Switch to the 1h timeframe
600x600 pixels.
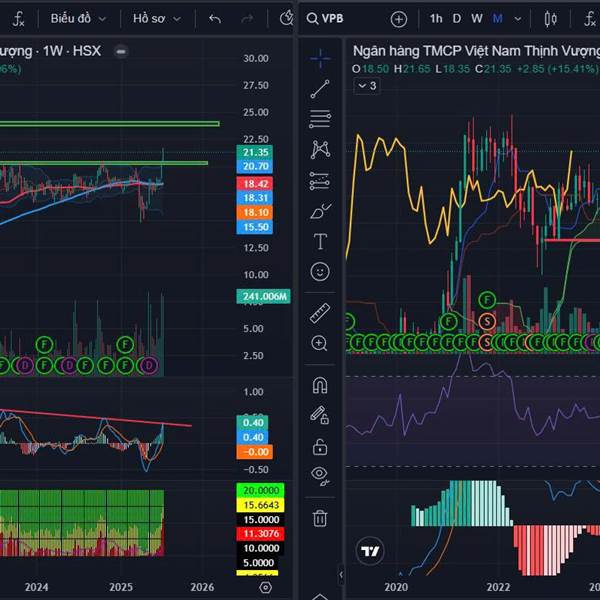tap(436, 18)
